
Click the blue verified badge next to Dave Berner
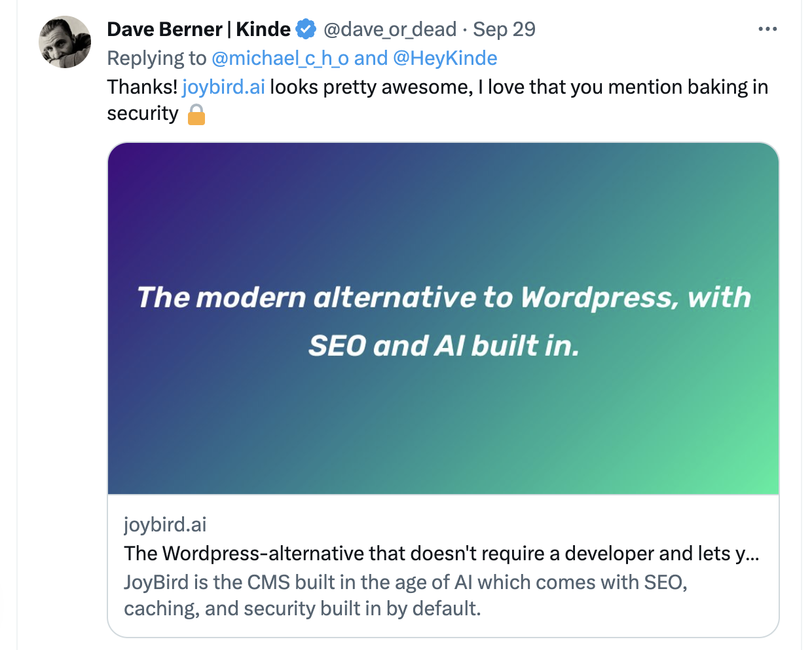point(306,29)
